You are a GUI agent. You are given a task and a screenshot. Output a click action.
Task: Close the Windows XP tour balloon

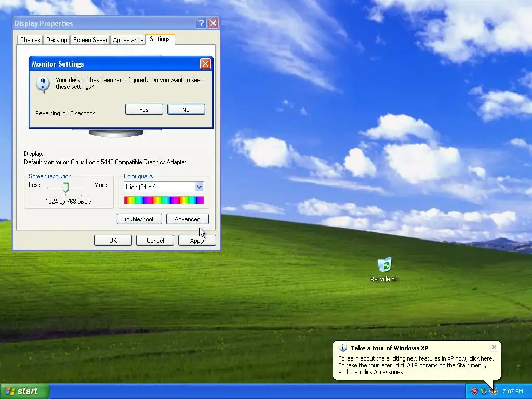[x=494, y=347]
